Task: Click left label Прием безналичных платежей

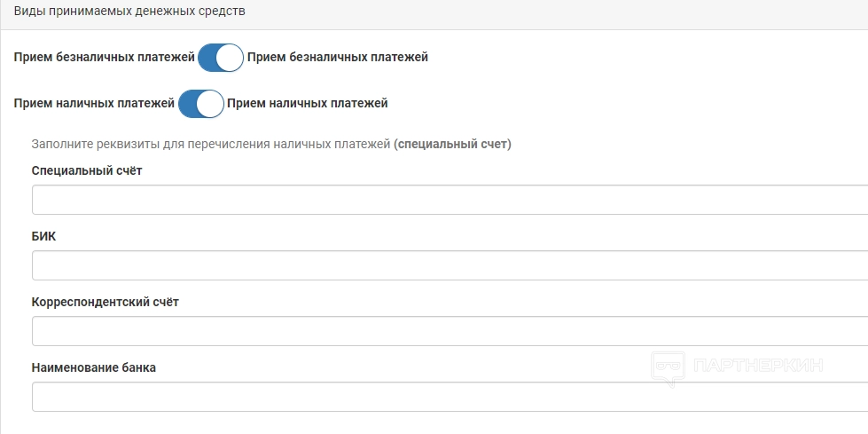Action: click(104, 58)
